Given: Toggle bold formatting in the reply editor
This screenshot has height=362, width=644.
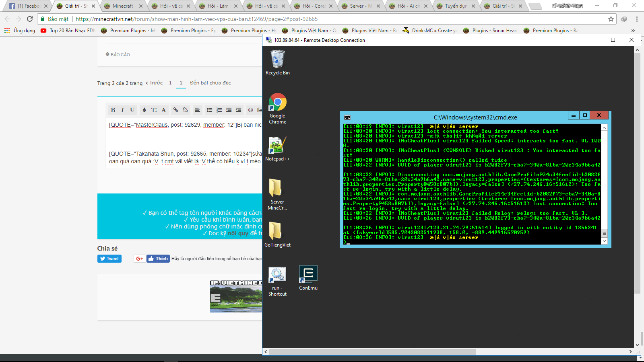Looking at the screenshot, I should tap(113, 110).
